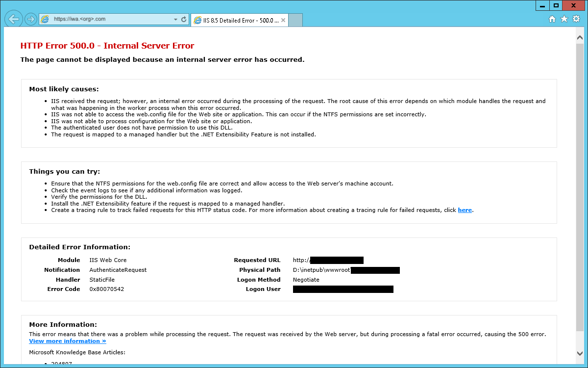588x368 pixels.
Task: Minimize the Internet Explorer window
Action: point(542,5)
